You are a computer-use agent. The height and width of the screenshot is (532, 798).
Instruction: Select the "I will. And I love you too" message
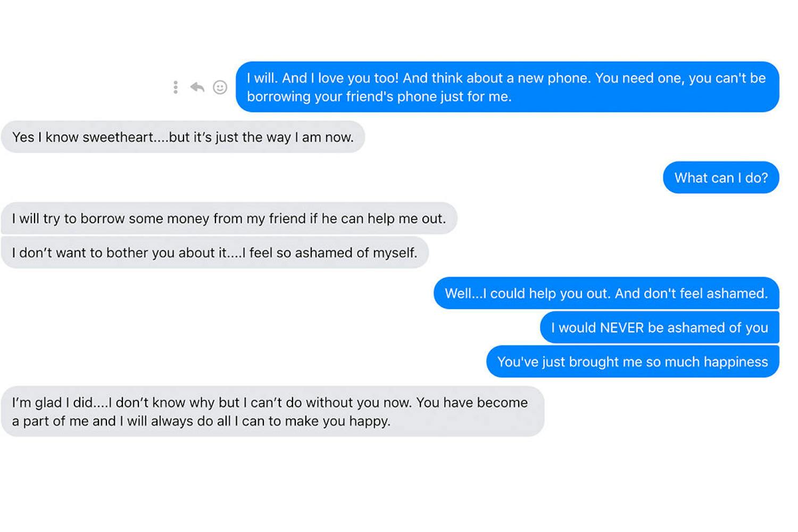507,87
